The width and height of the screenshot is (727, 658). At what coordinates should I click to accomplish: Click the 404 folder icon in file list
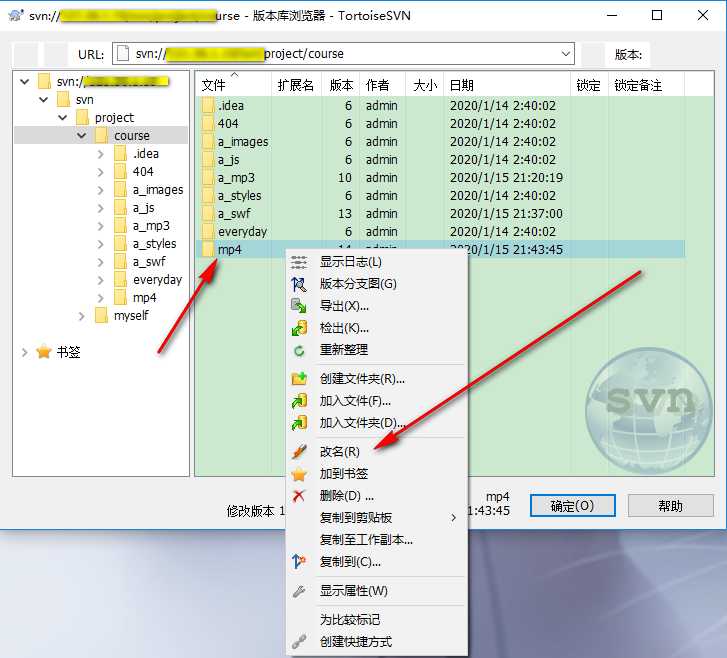(x=208, y=123)
